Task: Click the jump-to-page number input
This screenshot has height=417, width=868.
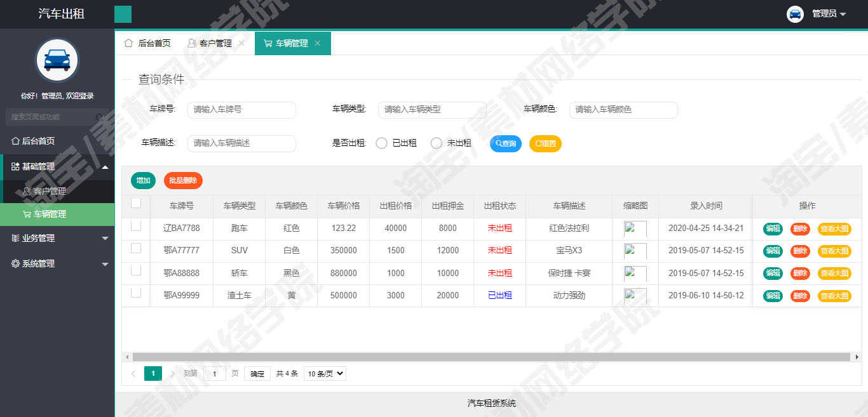Action: point(215,374)
